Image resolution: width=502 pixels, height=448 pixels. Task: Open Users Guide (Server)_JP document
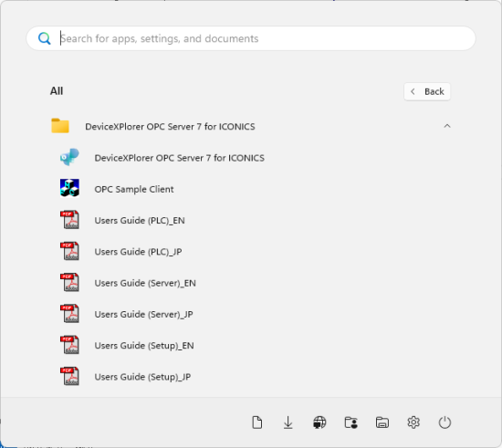pyautogui.click(x=143, y=314)
